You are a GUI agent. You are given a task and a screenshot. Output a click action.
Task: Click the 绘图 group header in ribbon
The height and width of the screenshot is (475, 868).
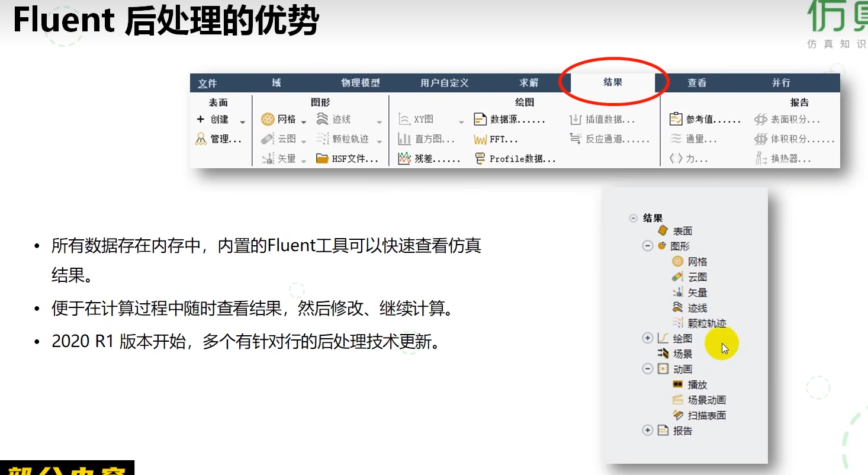(x=525, y=102)
